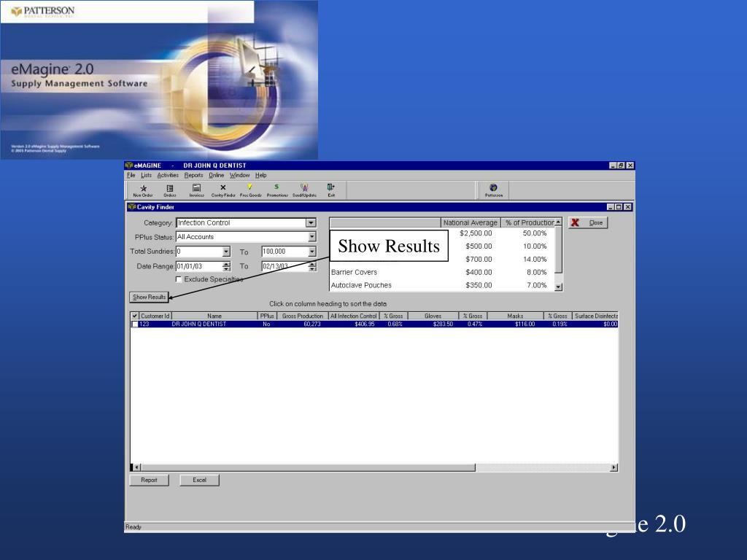Screen dimensions: 747x560
Task: Expand Total Sundries maximum 100,000 dropdown
Action: click(312, 252)
